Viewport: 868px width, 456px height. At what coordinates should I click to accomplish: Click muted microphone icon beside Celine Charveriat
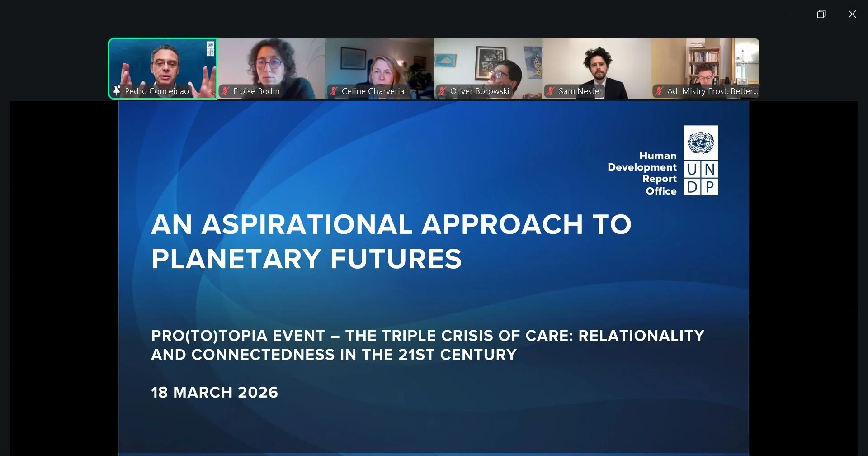point(334,91)
